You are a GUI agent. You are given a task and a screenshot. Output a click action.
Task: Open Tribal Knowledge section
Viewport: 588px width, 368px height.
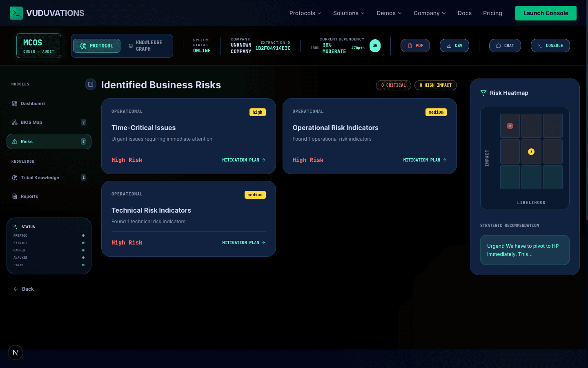49,177
